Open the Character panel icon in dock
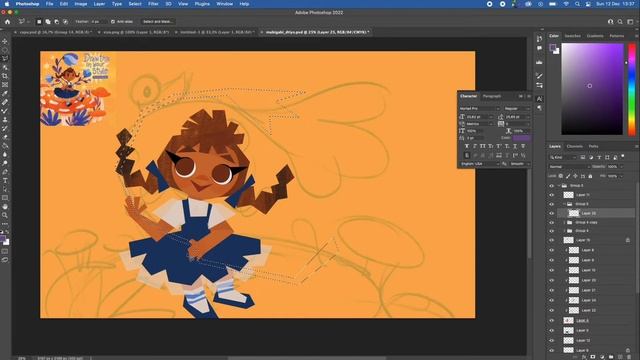Screen dimensions: 640x360 click(x=539, y=99)
